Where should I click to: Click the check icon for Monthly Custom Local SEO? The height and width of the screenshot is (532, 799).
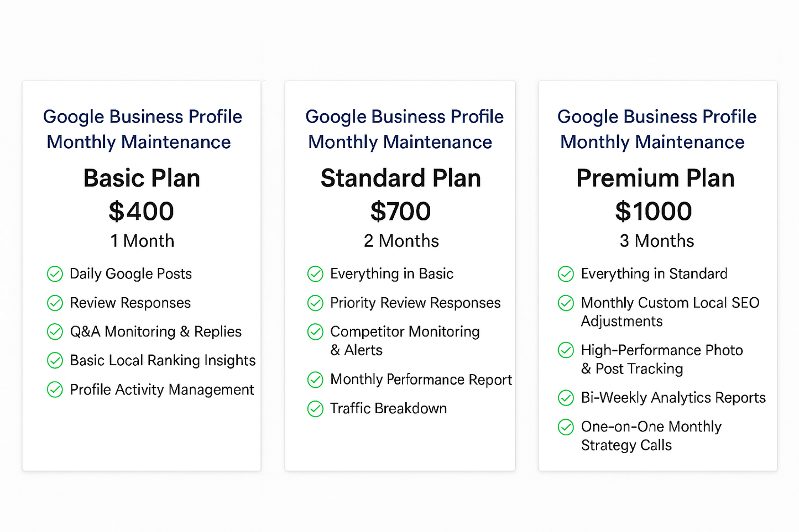566,303
